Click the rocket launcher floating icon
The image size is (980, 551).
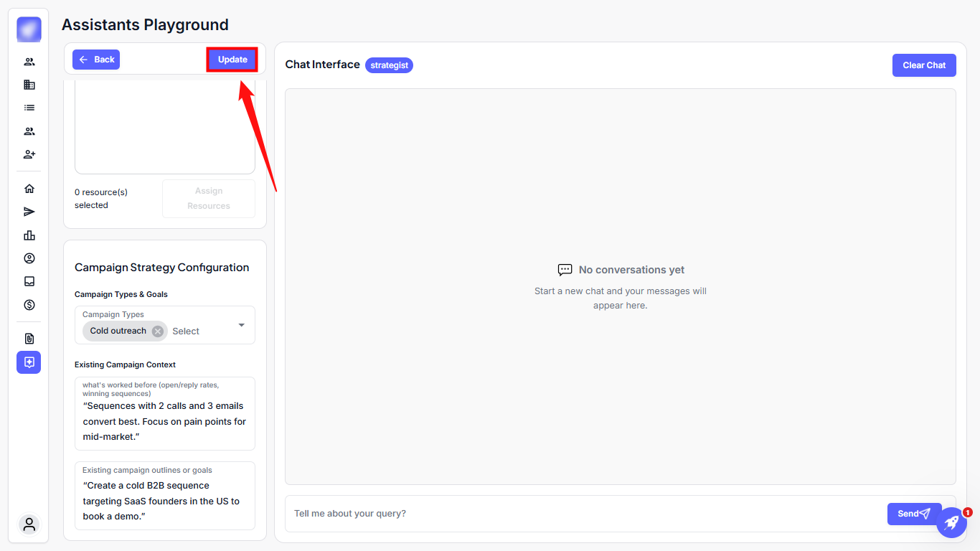click(951, 523)
